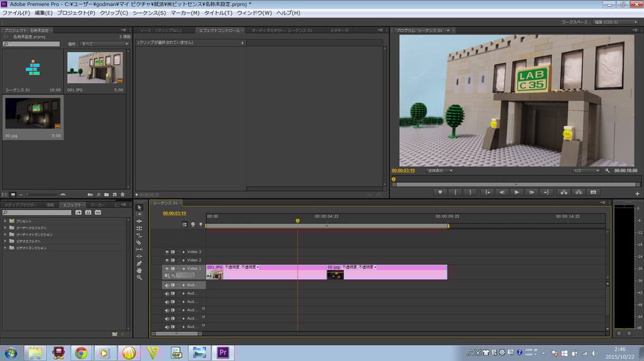
Task: Click the timeline playhead marker on the ruler
Action: click(297, 221)
